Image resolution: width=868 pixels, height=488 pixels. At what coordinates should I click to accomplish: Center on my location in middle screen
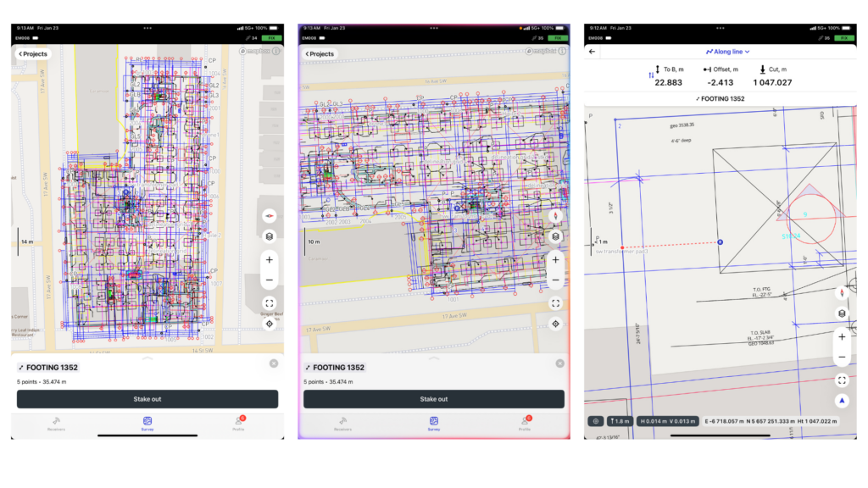tap(555, 324)
